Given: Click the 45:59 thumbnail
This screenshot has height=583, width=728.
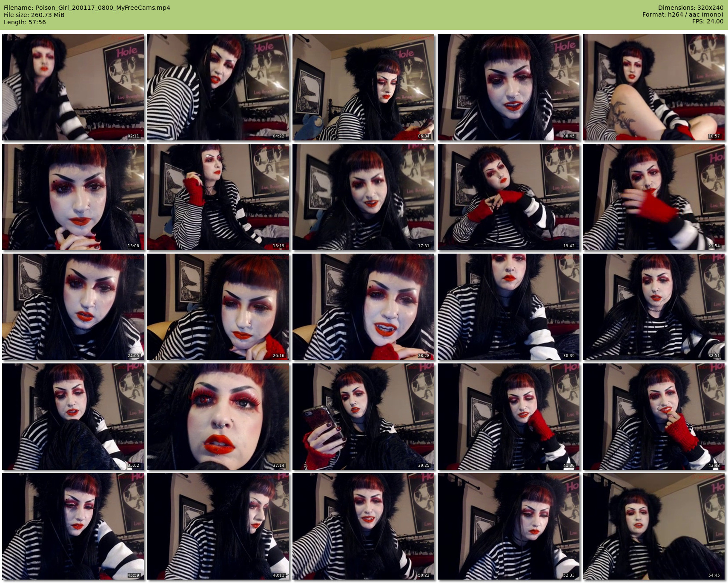Looking at the screenshot, I should coord(73,526).
